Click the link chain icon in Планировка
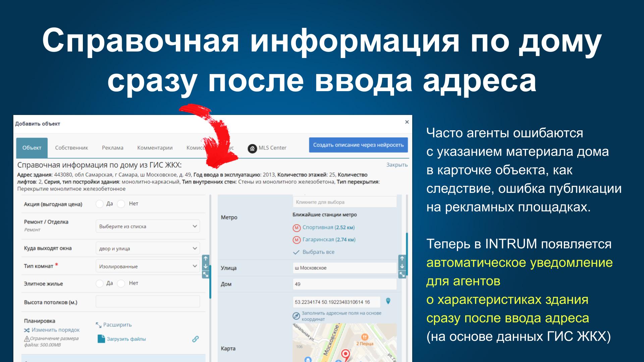Image resolution: width=644 pixels, height=362 pixels. pyautogui.click(x=195, y=339)
